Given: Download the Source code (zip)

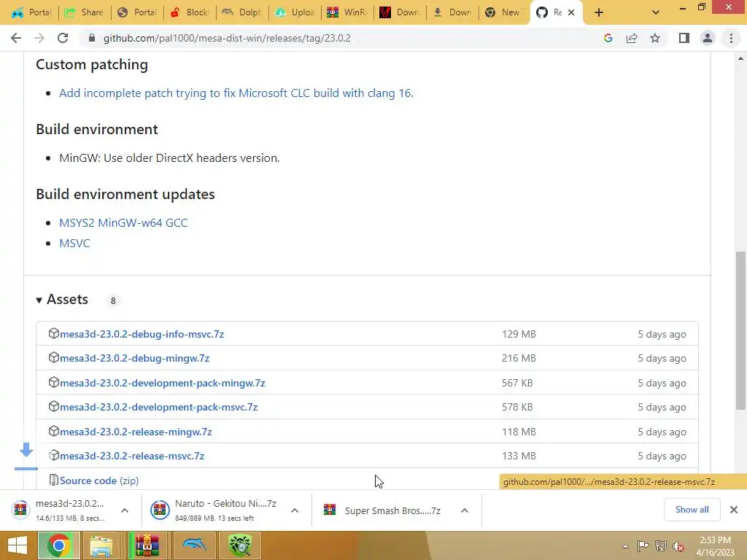Looking at the screenshot, I should tap(99, 481).
